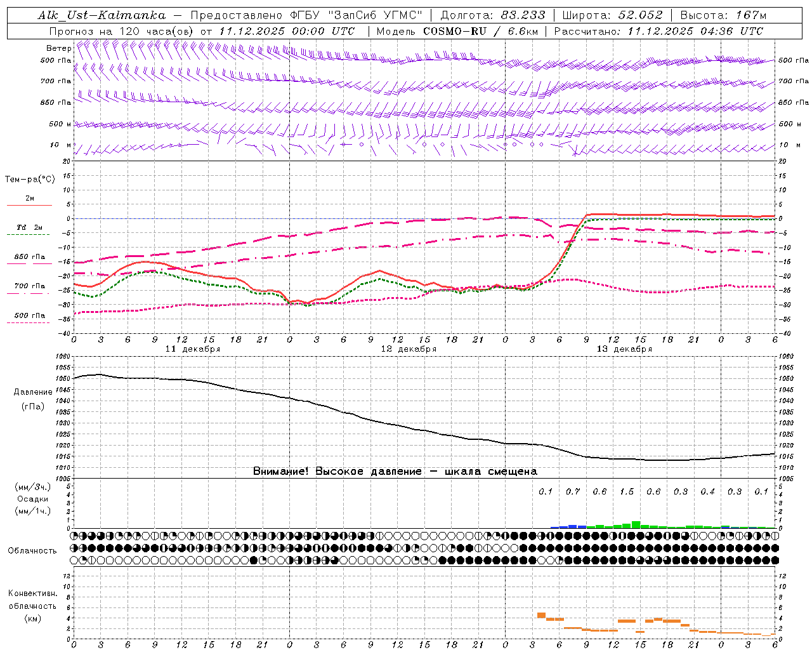Select the elevation text Высота: 167м
This screenshot has height=650, width=812.
pyautogui.click(x=723, y=15)
